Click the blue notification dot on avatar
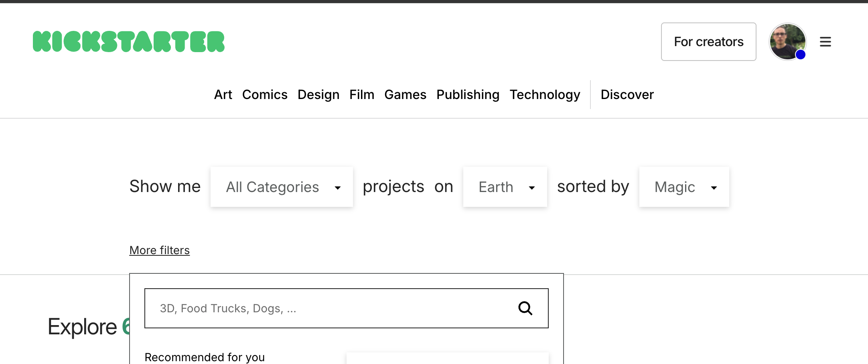The image size is (868, 364). pyautogui.click(x=800, y=55)
